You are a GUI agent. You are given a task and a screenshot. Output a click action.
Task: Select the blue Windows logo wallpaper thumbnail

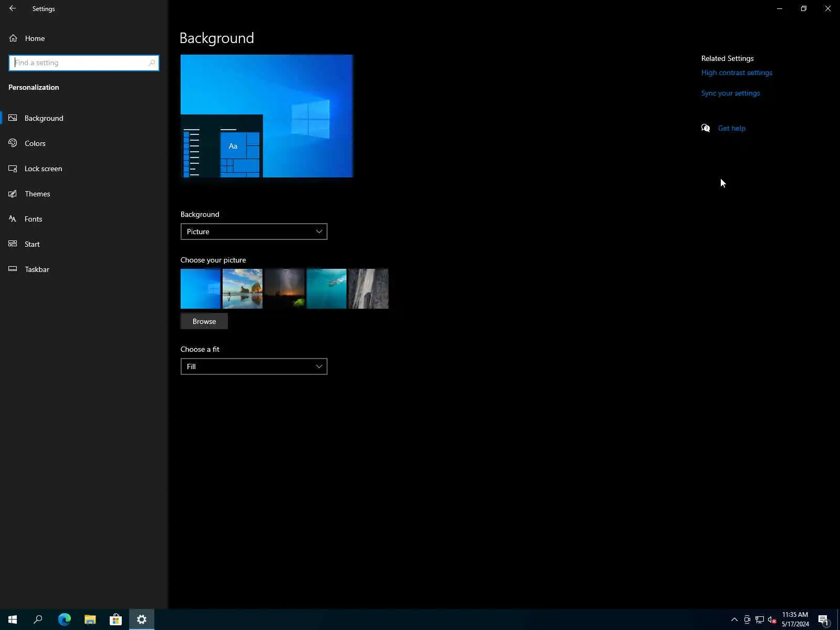pyautogui.click(x=201, y=289)
